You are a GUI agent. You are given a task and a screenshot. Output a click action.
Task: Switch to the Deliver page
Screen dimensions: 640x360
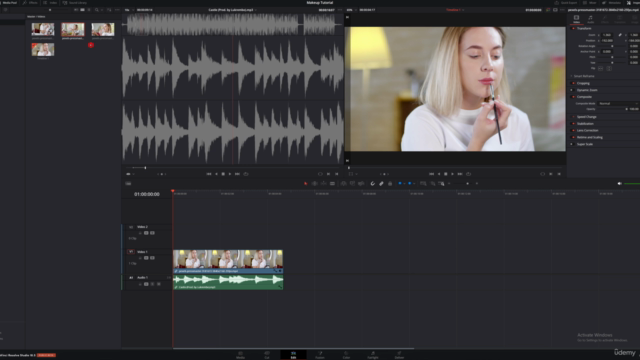(399, 355)
